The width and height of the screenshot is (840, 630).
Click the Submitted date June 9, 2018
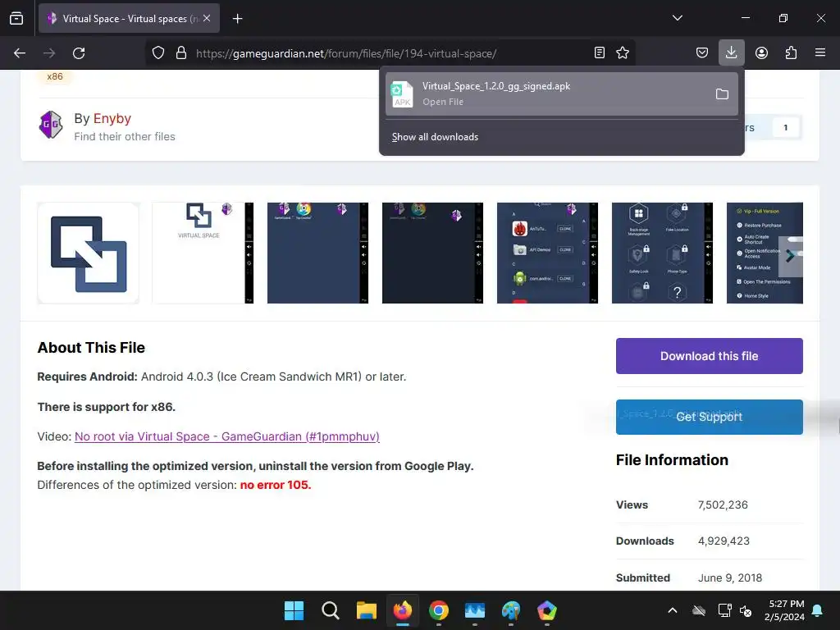point(729,577)
